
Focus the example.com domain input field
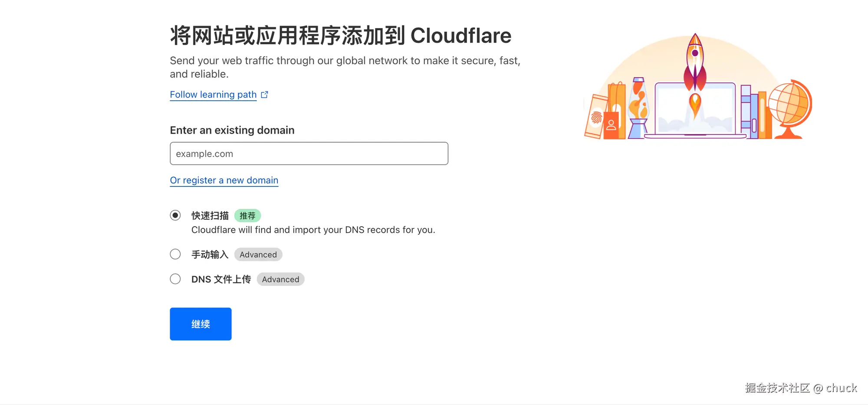[x=309, y=154]
